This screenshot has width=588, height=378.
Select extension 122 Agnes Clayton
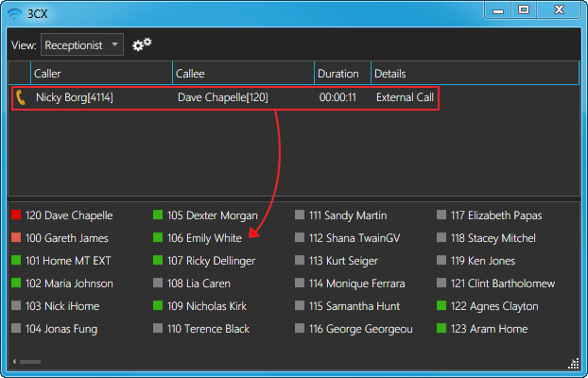488,306
